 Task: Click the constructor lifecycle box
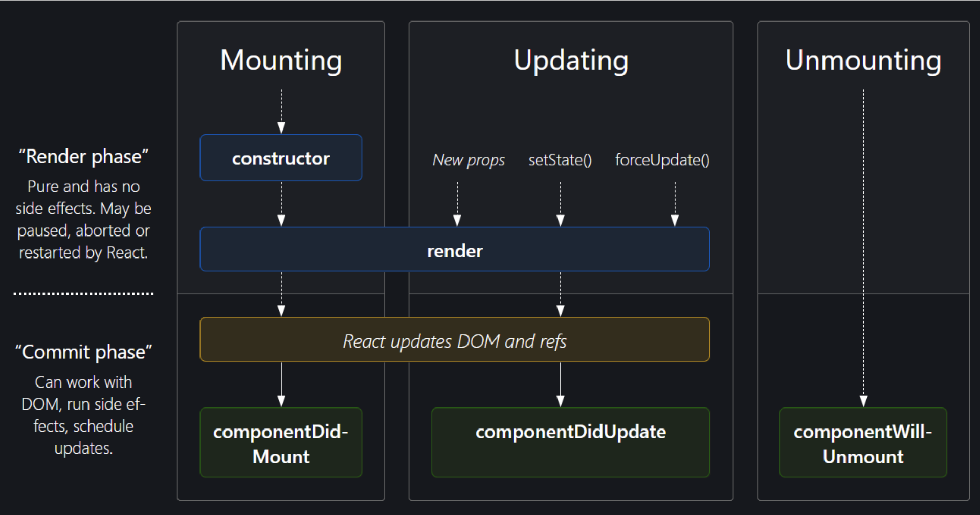pos(281,158)
